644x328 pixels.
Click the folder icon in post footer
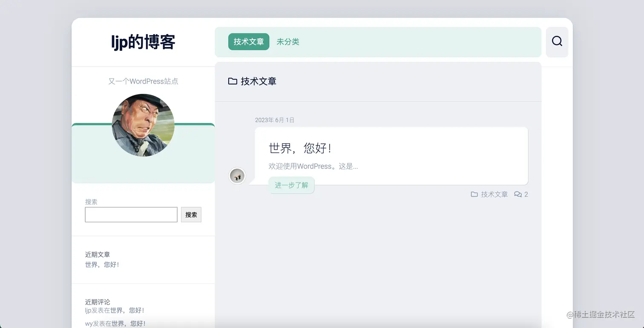click(x=474, y=194)
